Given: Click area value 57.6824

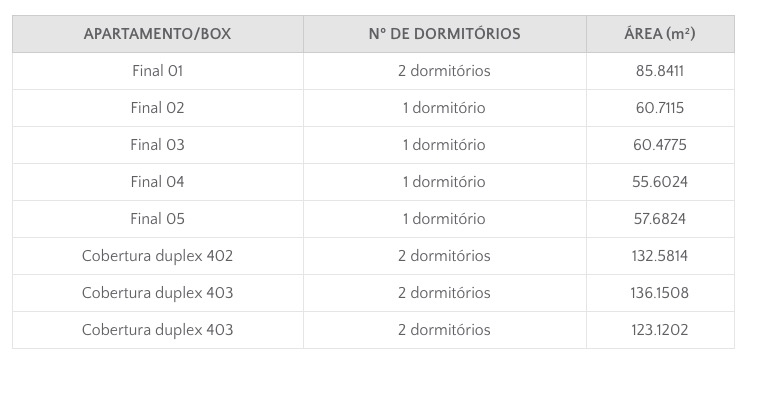Looking at the screenshot, I should pos(659,219).
